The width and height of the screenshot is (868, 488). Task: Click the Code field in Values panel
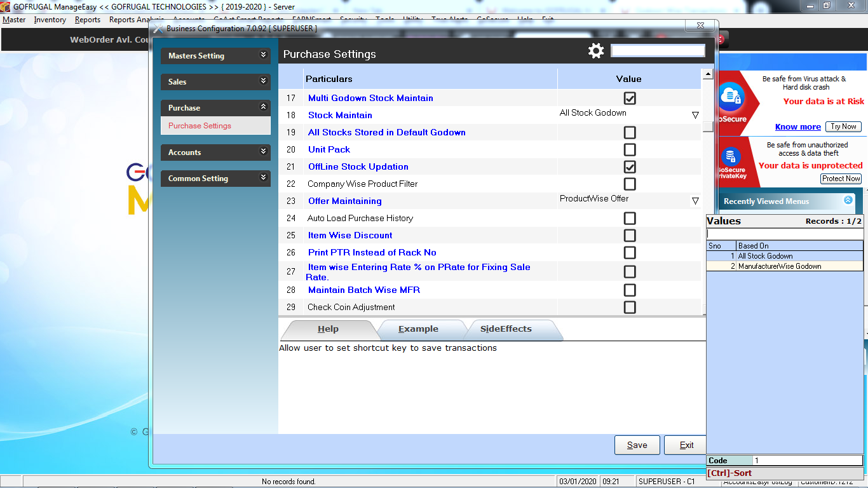click(x=808, y=461)
